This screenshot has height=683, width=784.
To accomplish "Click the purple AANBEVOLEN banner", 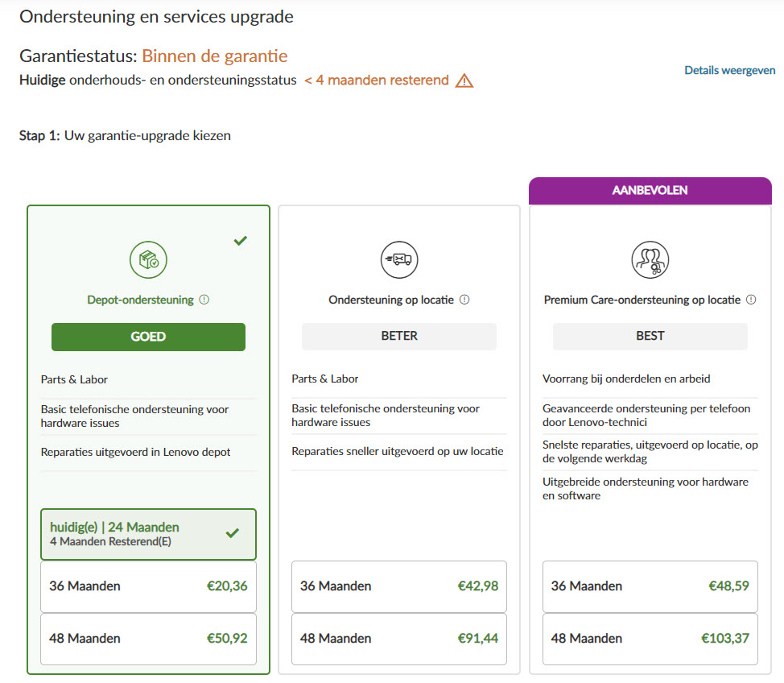I will (x=650, y=191).
